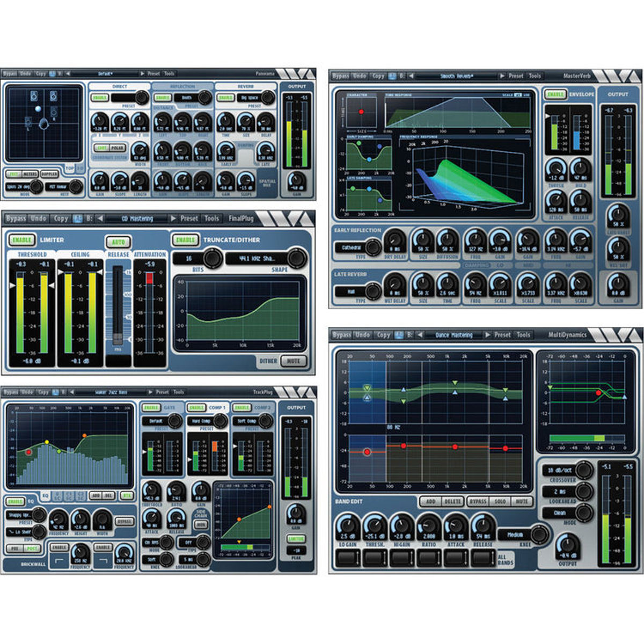This screenshot has height=644, width=644.
Task: Open Preset menu in MultiDynamics
Action: pyautogui.click(x=502, y=335)
